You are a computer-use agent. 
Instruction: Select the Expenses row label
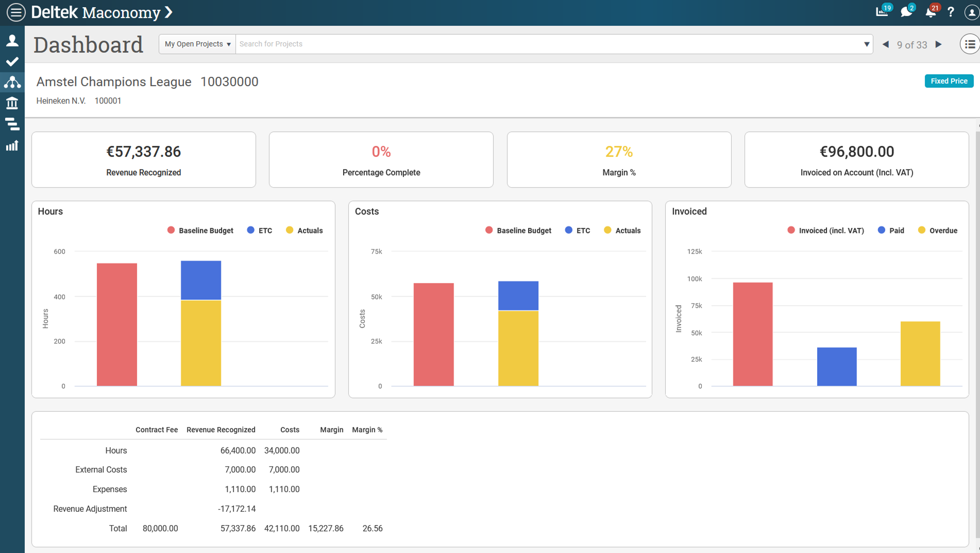[110, 489]
